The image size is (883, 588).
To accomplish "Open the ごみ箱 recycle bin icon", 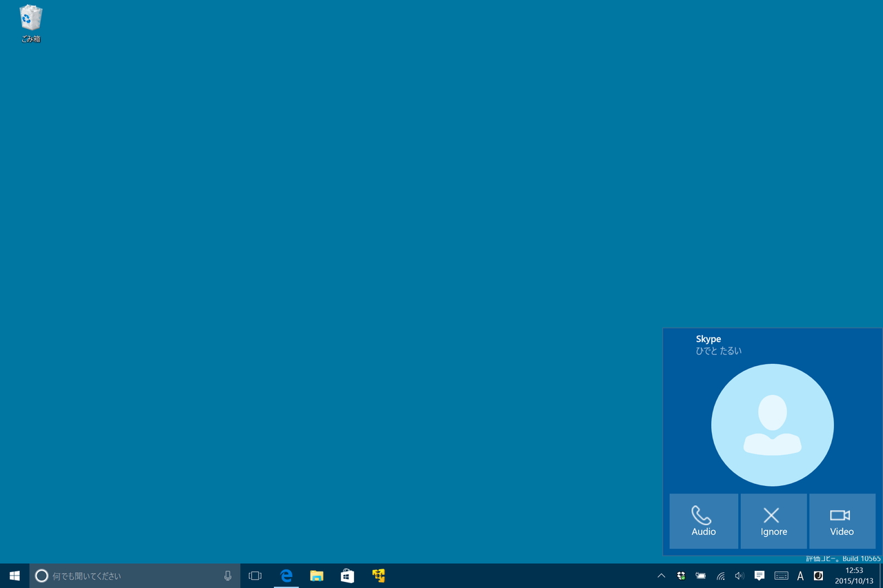I will tap(30, 24).
